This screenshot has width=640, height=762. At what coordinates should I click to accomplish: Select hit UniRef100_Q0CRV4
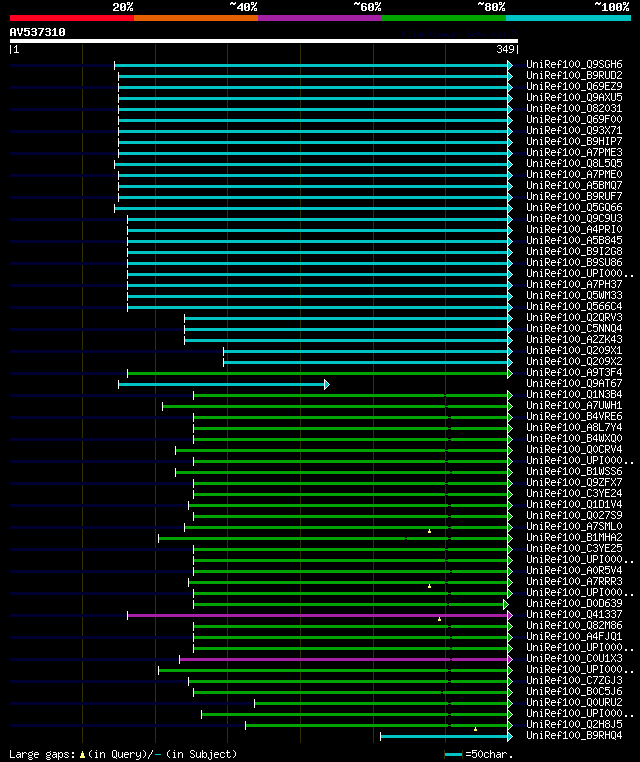tap(574, 450)
